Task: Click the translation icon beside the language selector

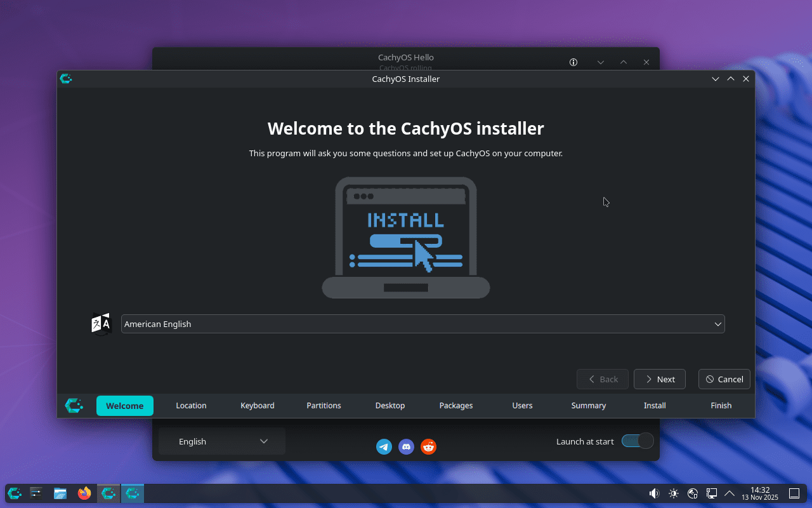Action: pyautogui.click(x=101, y=324)
